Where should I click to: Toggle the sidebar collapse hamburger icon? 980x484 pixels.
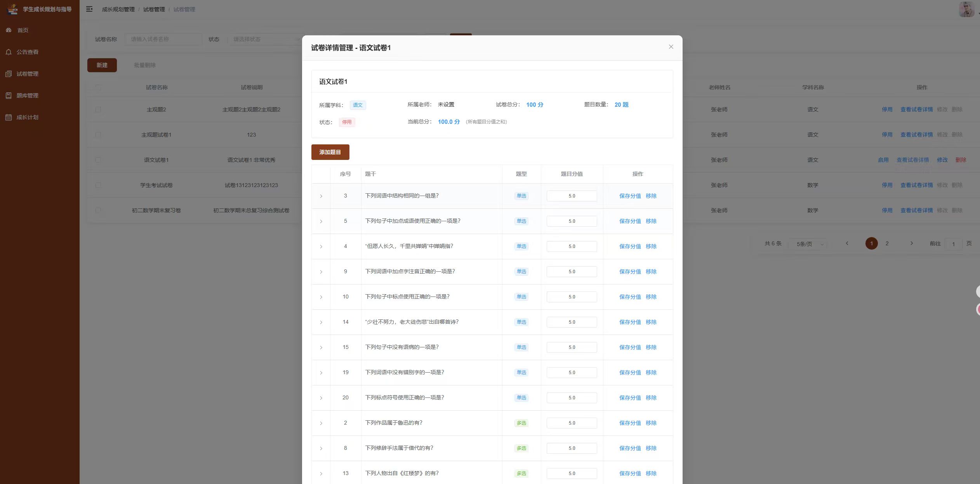click(x=89, y=9)
